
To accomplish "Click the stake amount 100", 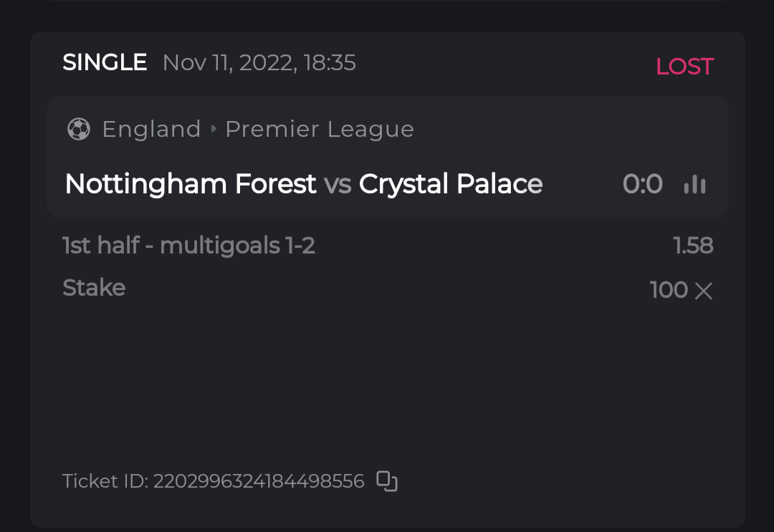I will point(669,290).
